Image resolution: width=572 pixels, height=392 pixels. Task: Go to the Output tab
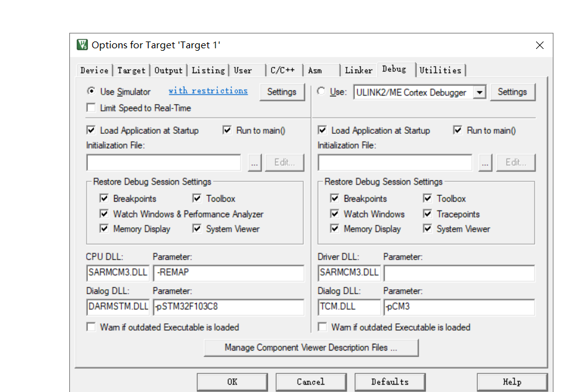coord(168,71)
